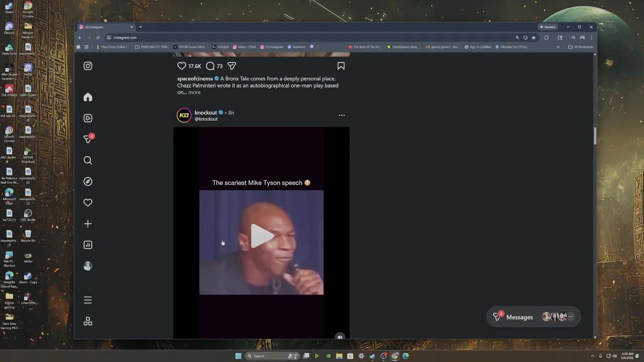Toggle video sound with the mute icon
This screenshot has height=362, width=644.
pyautogui.click(x=340, y=337)
